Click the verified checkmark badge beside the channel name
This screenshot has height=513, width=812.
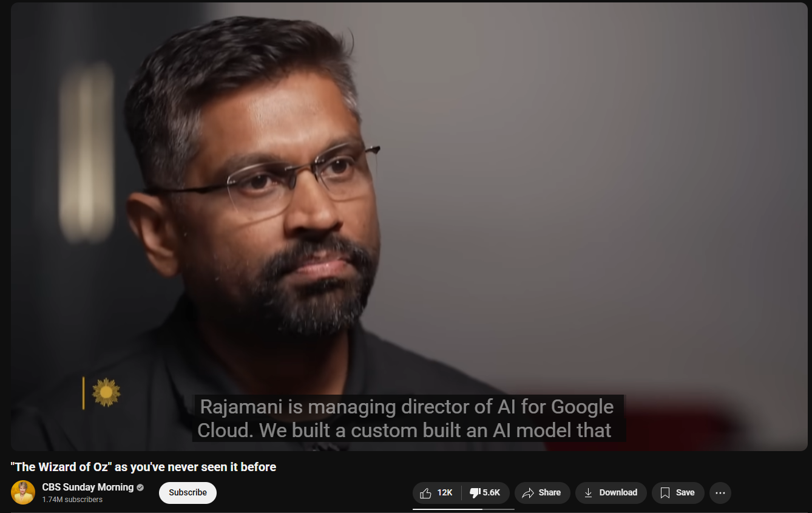[x=140, y=488]
